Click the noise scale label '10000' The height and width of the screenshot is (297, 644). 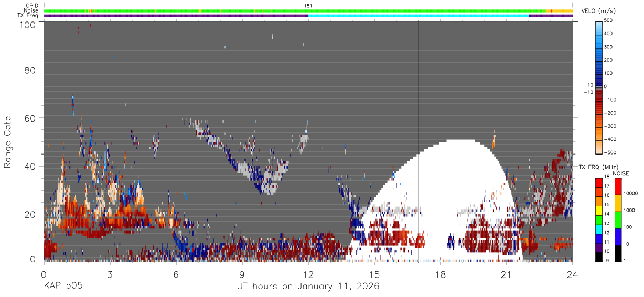[630, 193]
